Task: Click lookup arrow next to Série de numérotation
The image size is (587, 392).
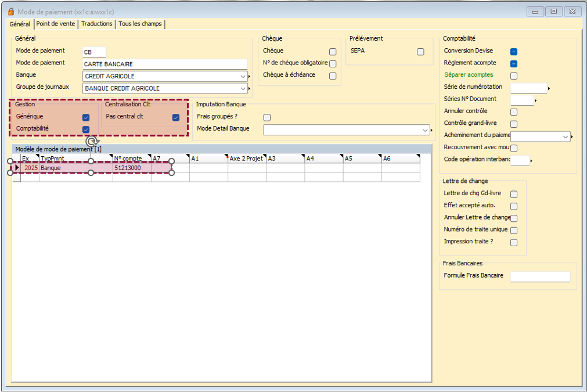Action: point(549,89)
